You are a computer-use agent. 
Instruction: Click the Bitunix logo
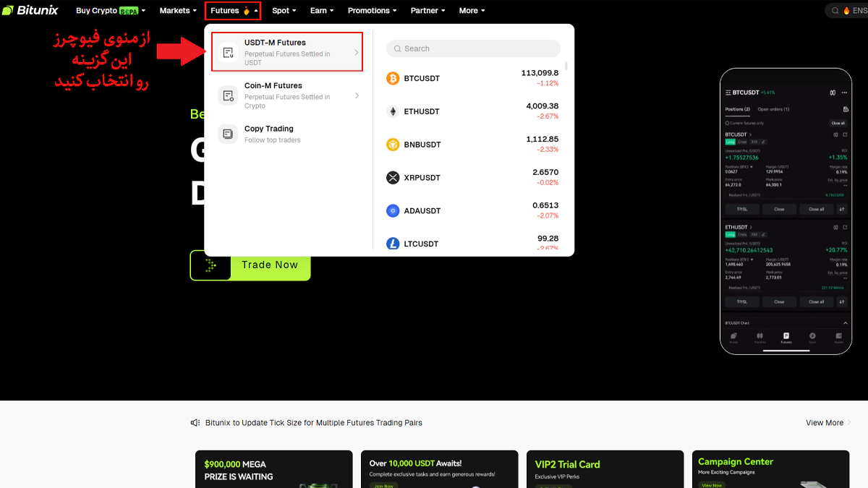tap(30, 11)
